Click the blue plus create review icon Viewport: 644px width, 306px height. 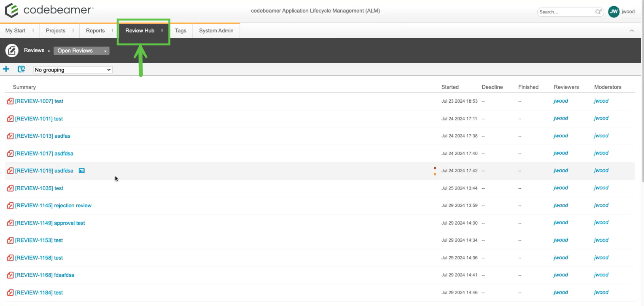[x=6, y=69]
